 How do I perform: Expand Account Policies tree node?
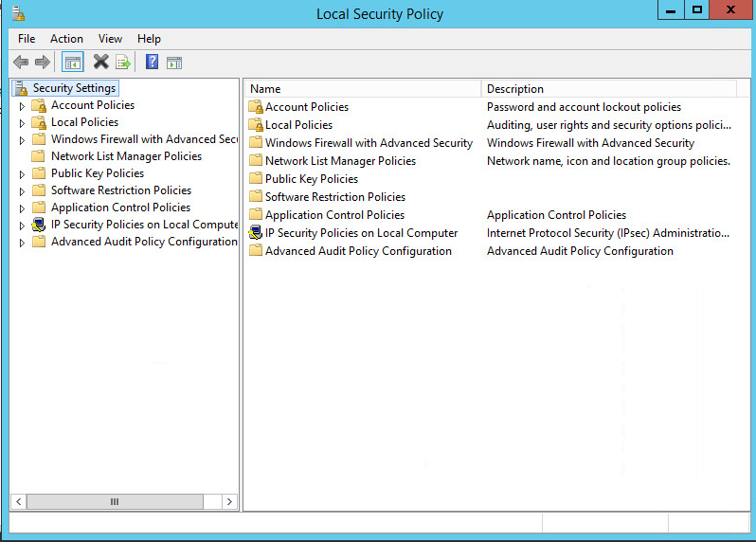point(23,106)
